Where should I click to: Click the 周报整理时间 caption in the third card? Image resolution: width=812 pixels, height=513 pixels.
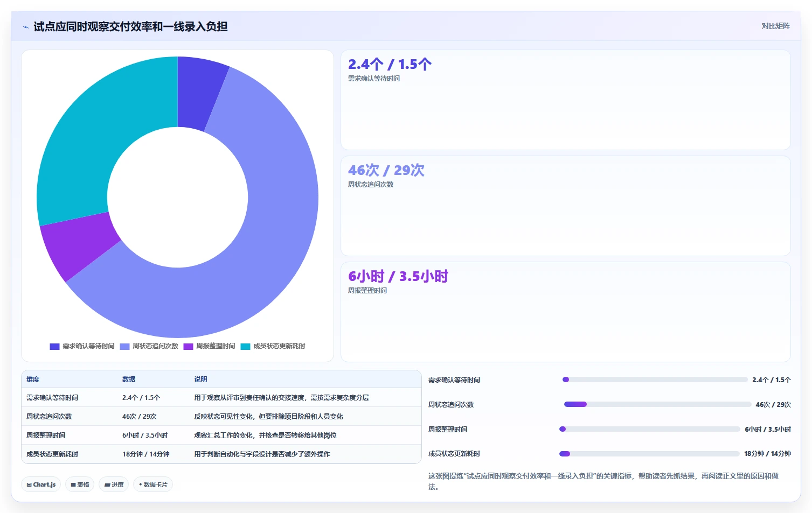point(367,291)
